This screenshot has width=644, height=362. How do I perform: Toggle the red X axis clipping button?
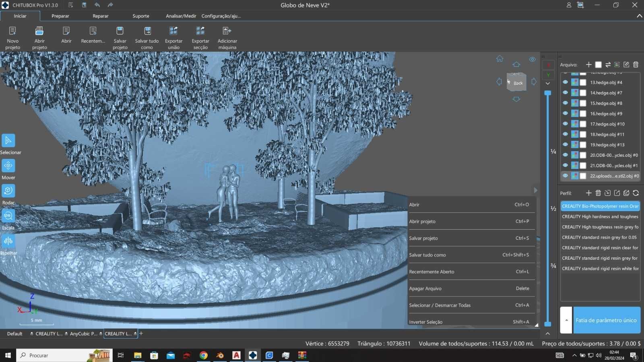548,65
